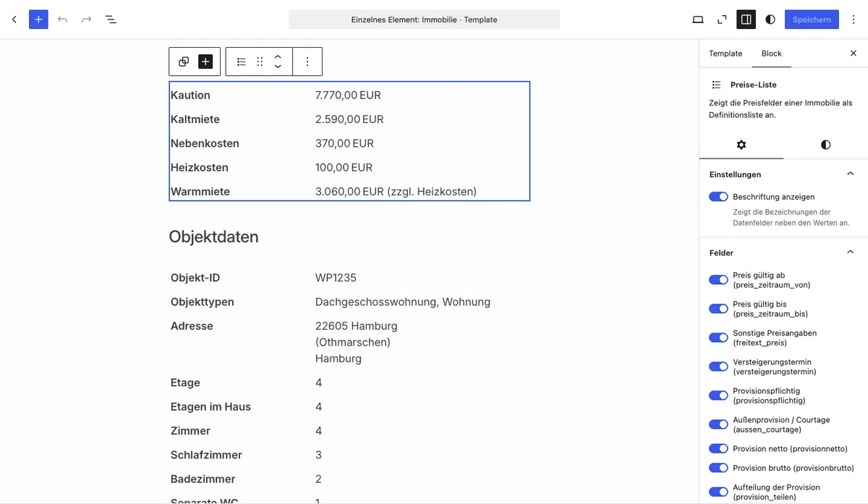Select the parent block icon
The image size is (868, 504).
click(184, 61)
